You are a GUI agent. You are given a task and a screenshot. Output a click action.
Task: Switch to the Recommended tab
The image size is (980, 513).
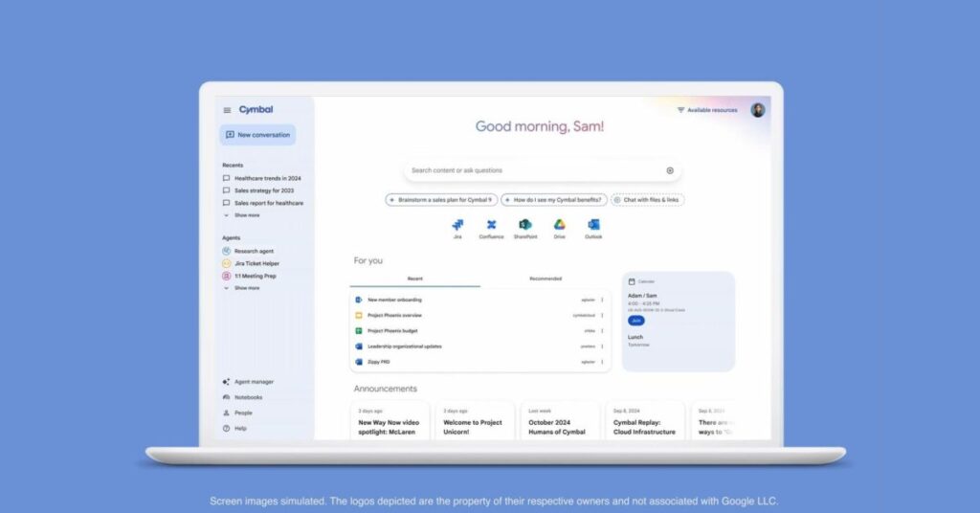point(546,279)
